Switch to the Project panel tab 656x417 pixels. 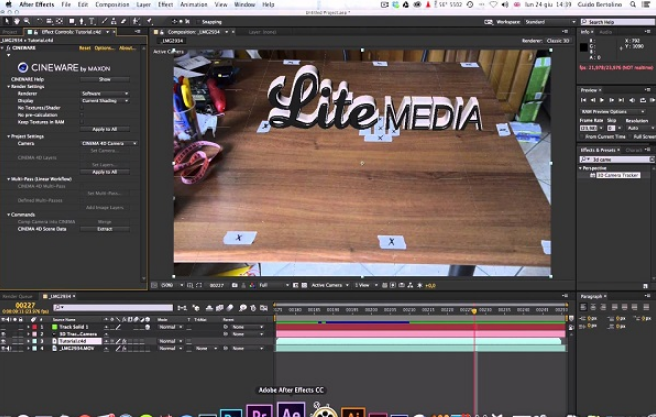coord(10,32)
